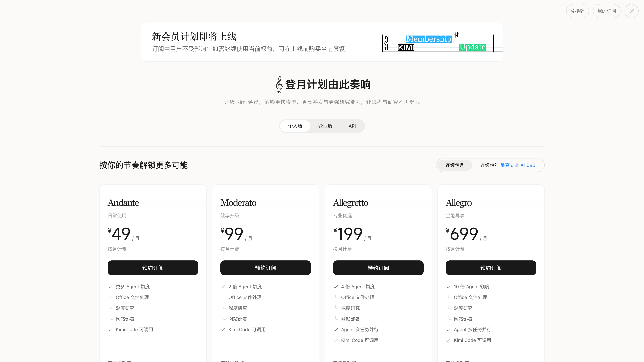Click the 全能尊享 subtitle on Allegro

click(455, 215)
